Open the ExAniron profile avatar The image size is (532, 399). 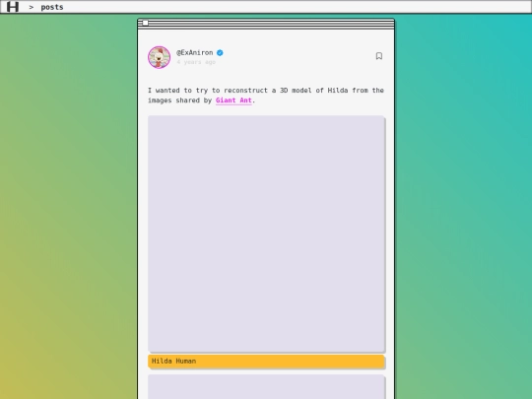[160, 57]
